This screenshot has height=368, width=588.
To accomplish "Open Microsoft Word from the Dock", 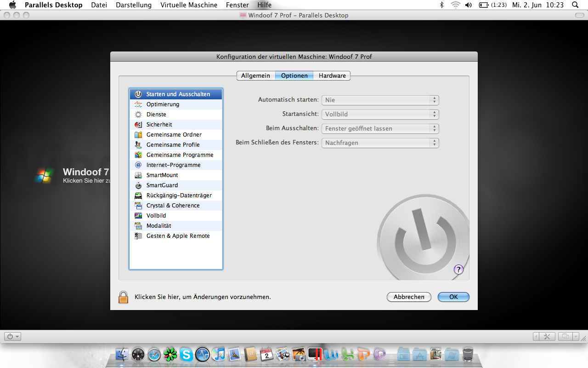I will point(331,354).
